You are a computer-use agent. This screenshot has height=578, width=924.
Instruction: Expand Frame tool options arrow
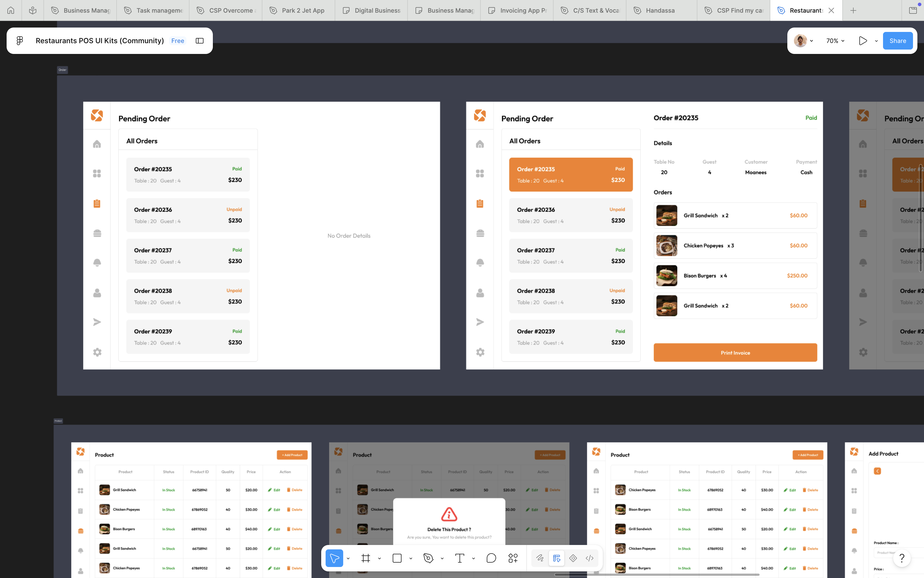point(379,558)
